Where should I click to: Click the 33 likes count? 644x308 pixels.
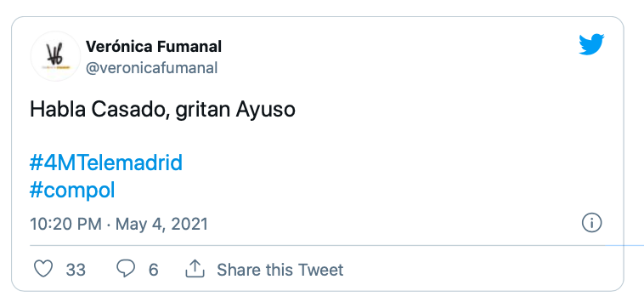pos(76,271)
